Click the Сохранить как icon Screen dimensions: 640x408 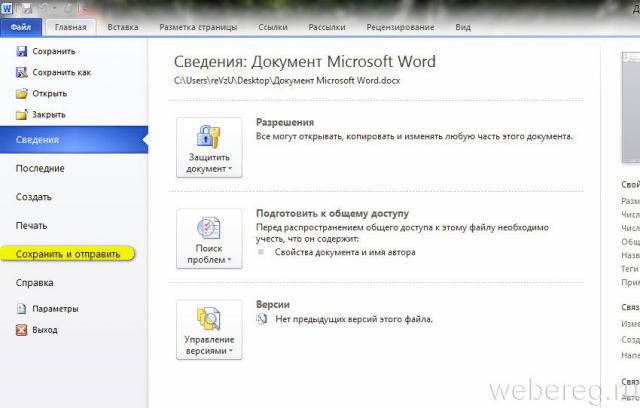coord(21,72)
